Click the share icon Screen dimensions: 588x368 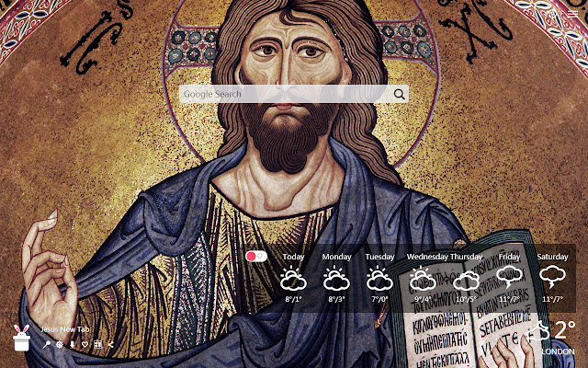110,344
